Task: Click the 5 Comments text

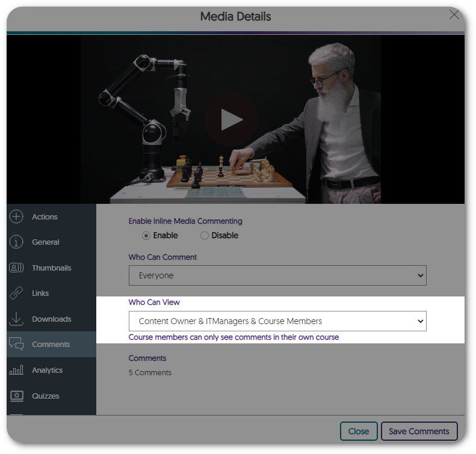Action: point(150,372)
